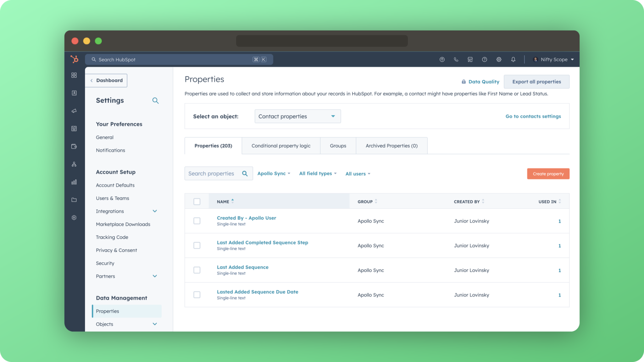The image size is (644, 362).
Task: Click the notifications bell icon
Action: pos(513,59)
